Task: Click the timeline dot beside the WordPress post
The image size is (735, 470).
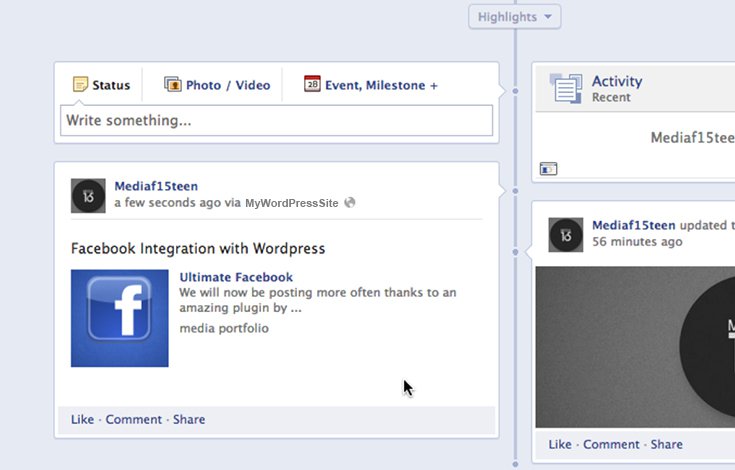Action: coord(515,191)
